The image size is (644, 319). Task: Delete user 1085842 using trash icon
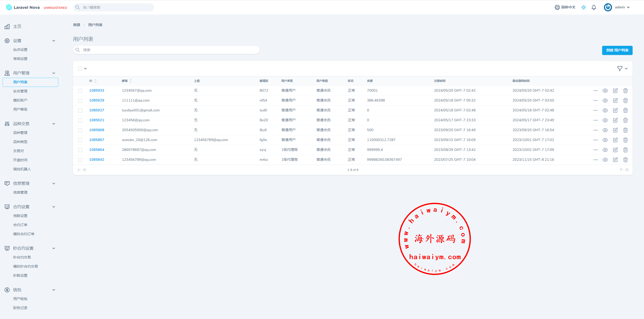[x=625, y=160]
